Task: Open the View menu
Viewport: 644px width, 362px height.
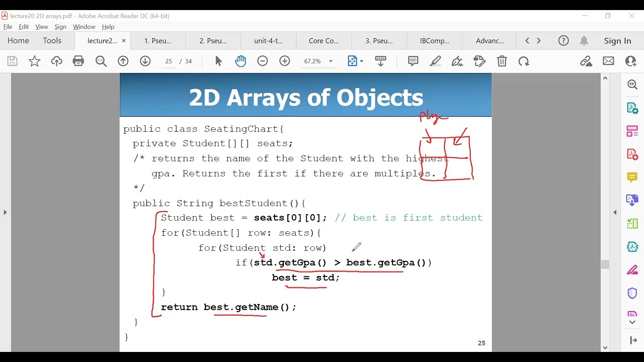Action: coord(42,27)
